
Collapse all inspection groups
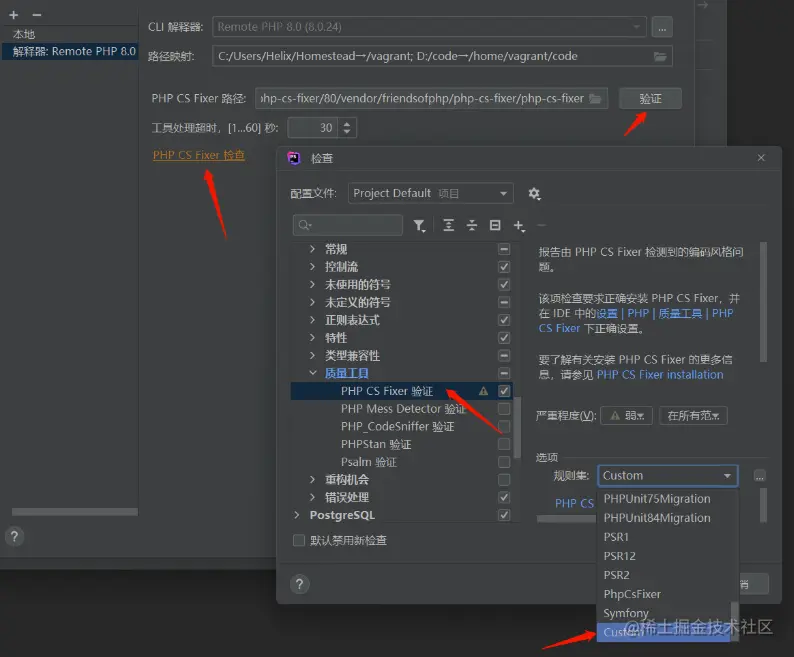[471, 225]
